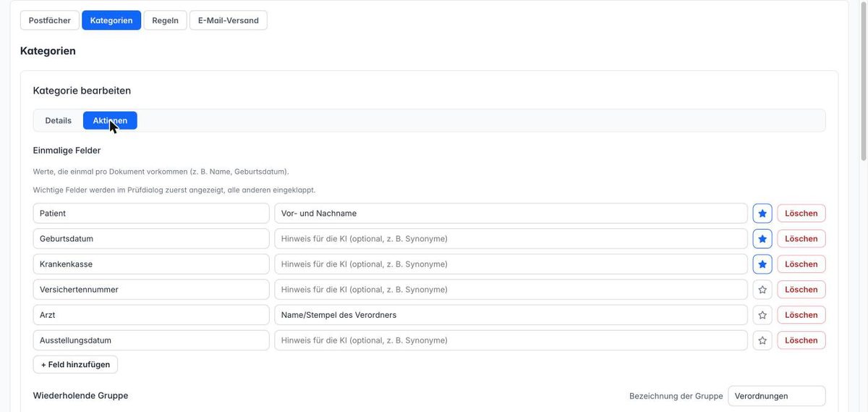Click the 'Wiederholende Gruppe' heading

80,396
